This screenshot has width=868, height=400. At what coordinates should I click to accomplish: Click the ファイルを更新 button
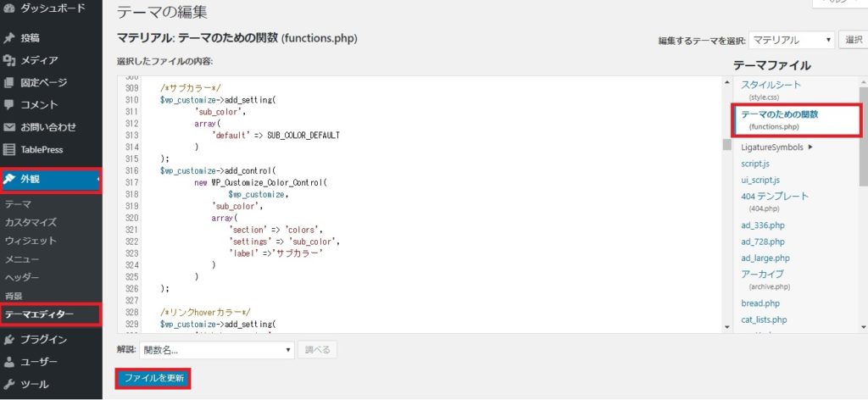point(153,379)
